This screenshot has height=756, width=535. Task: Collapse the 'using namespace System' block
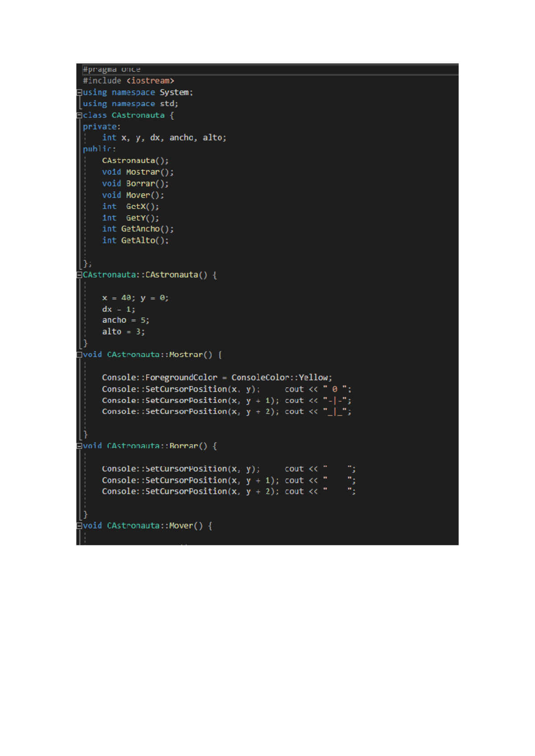79,93
